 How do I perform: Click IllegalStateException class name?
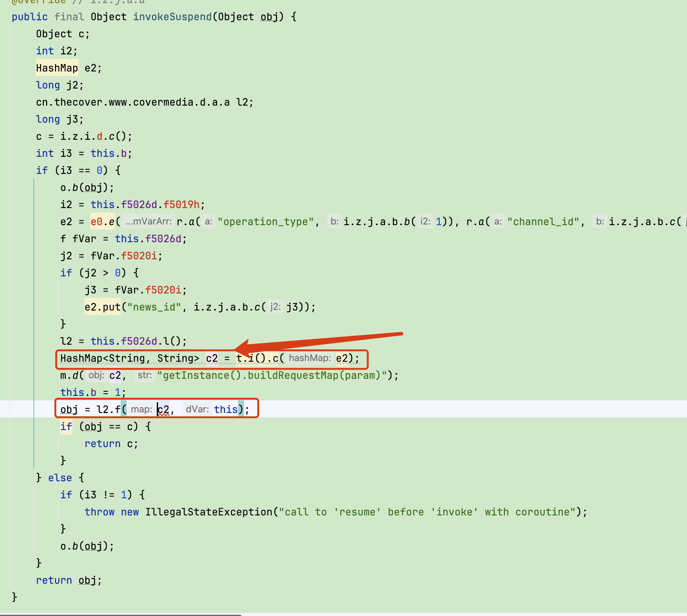tap(209, 512)
